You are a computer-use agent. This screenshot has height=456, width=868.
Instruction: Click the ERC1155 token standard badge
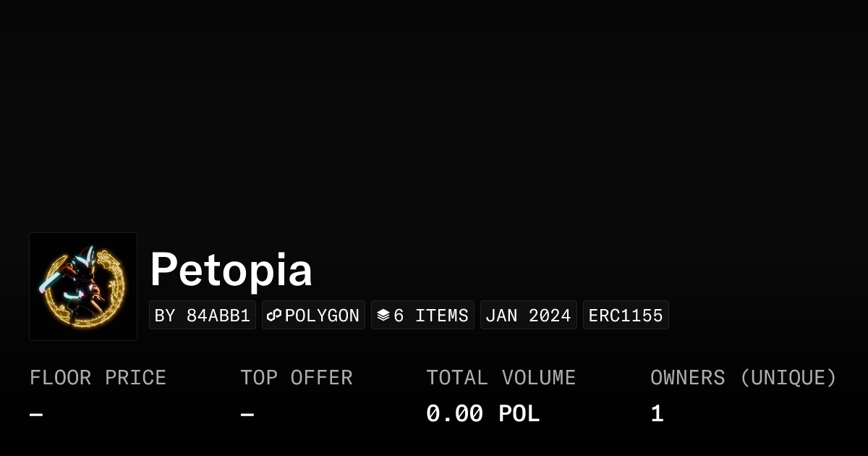coord(626,316)
